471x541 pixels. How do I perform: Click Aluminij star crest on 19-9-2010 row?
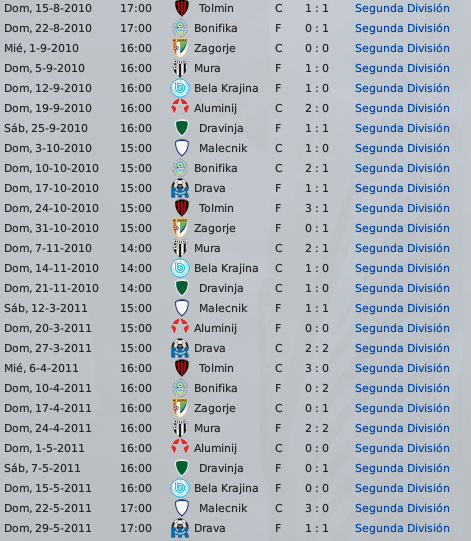click(x=180, y=108)
